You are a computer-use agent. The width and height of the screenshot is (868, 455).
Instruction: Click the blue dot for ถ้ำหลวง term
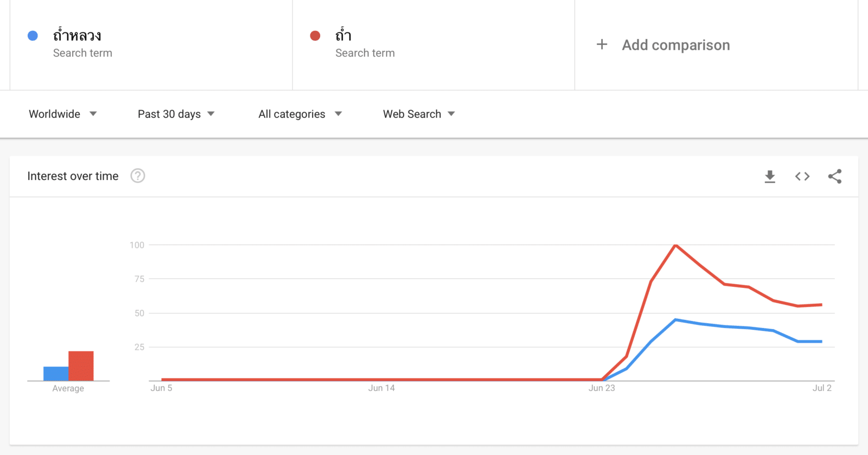point(33,36)
